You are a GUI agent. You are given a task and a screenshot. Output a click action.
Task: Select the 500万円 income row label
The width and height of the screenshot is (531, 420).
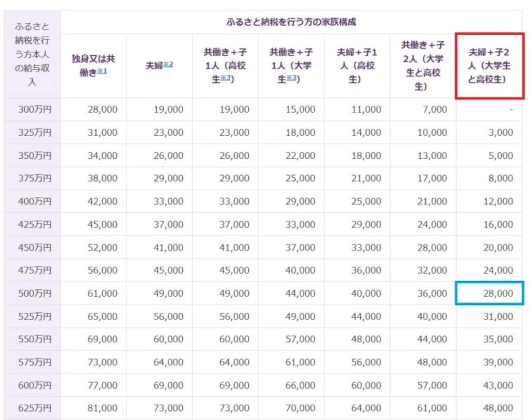35,294
